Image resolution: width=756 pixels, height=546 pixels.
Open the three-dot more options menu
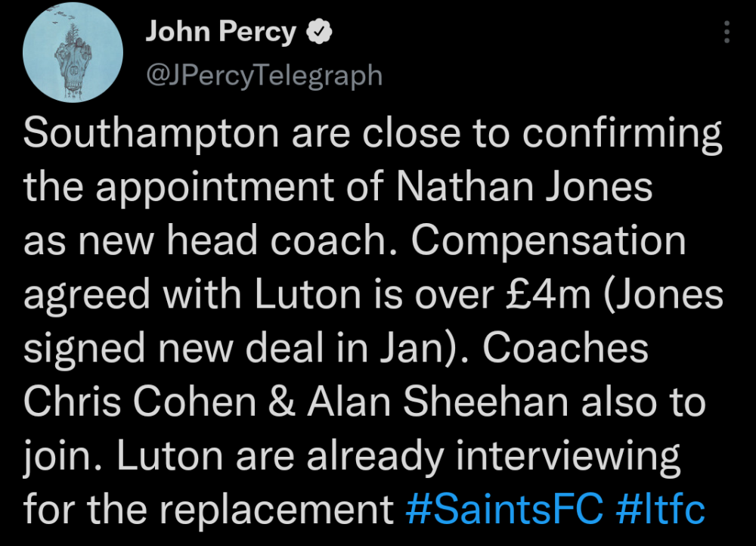pyautogui.click(x=727, y=33)
